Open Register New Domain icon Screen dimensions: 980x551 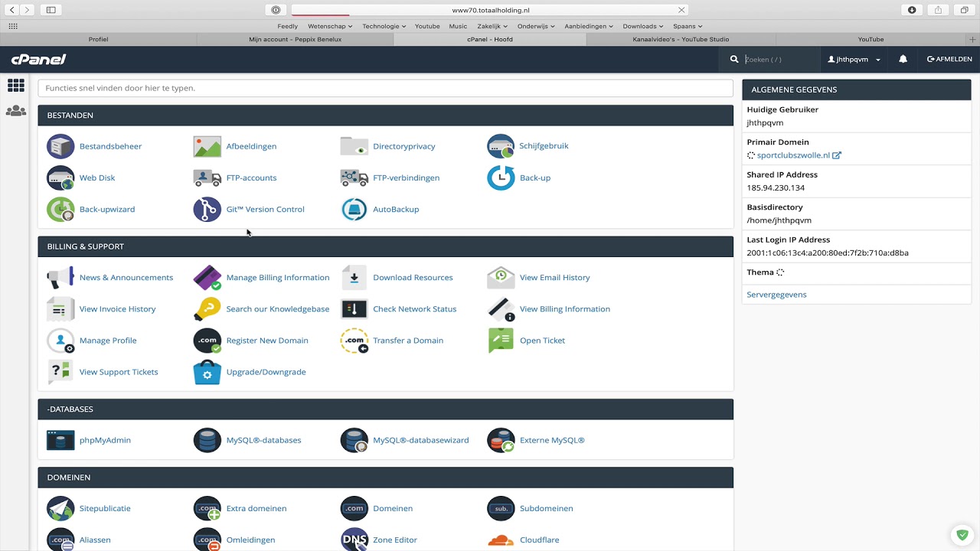(x=207, y=341)
